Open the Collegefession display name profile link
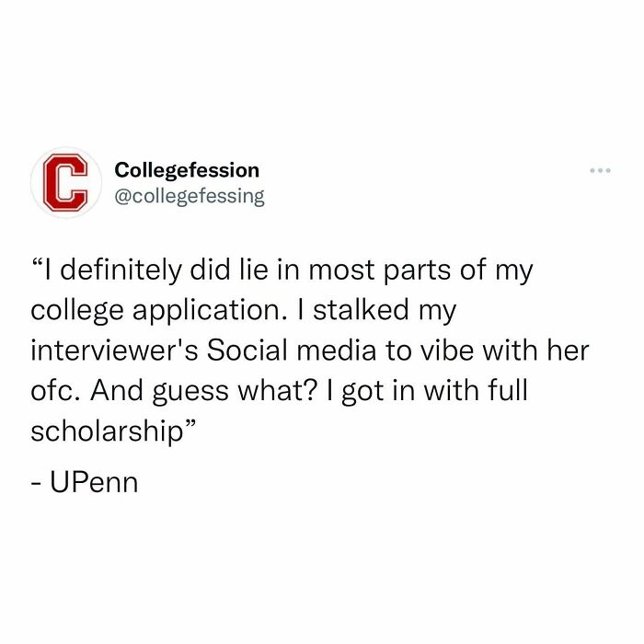The image size is (644, 644). tap(187, 170)
